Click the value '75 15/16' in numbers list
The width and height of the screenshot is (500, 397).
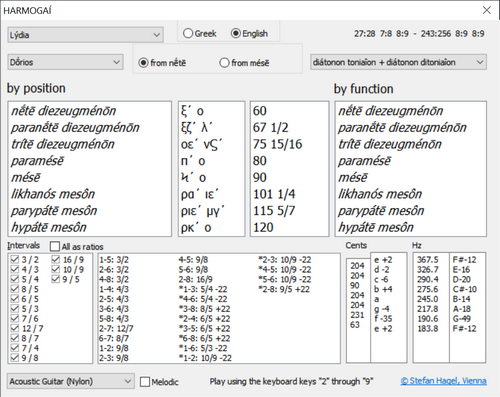[x=277, y=144]
